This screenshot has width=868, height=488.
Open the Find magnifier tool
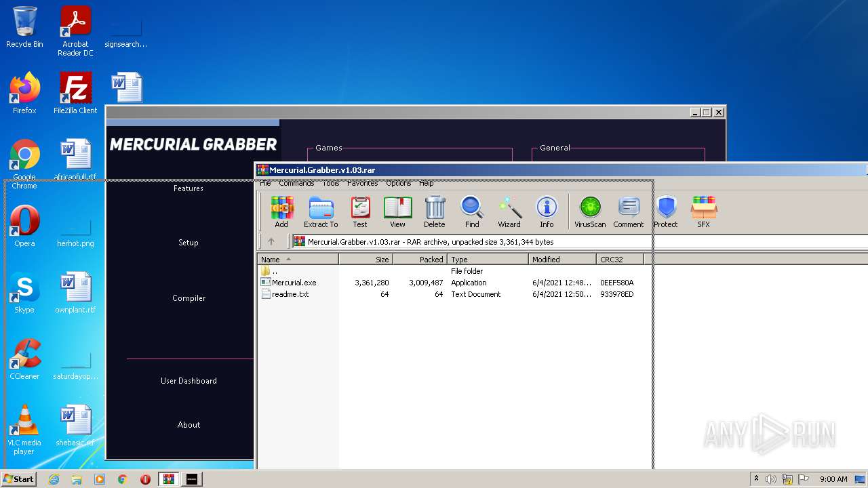click(472, 212)
